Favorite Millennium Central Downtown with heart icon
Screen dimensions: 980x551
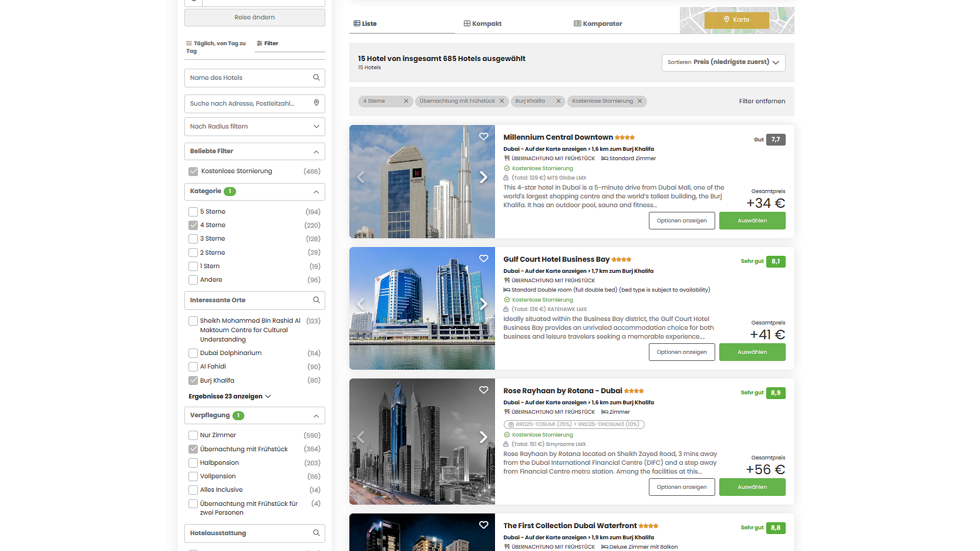tap(483, 137)
